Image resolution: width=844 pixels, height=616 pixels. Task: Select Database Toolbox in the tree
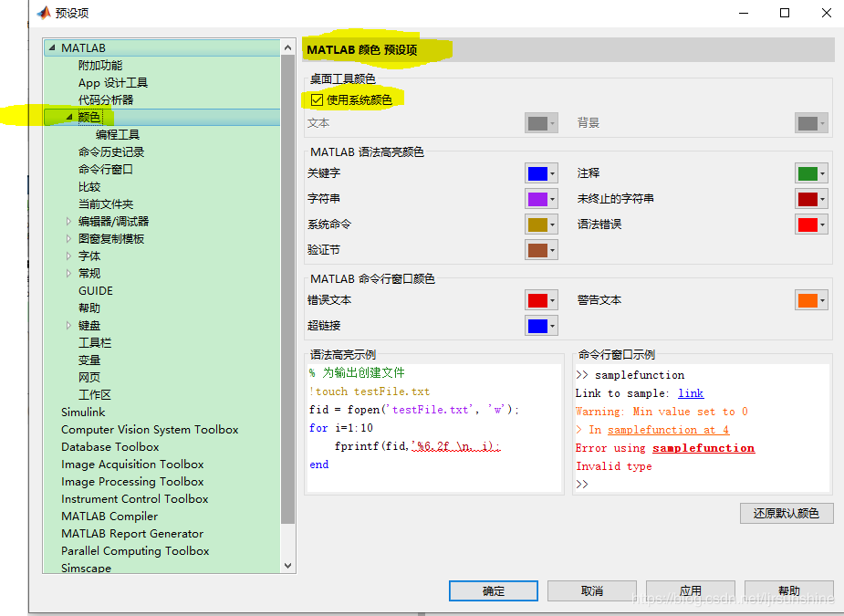pos(109,447)
